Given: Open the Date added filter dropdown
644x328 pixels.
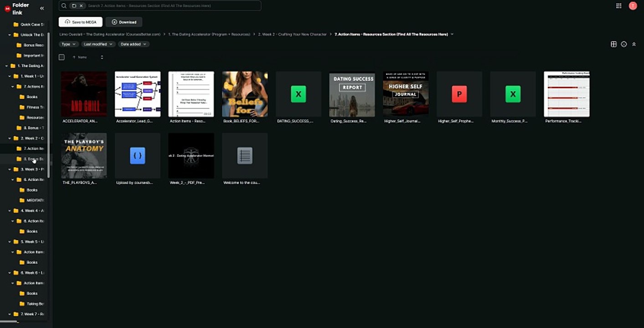Looking at the screenshot, I should (x=134, y=44).
